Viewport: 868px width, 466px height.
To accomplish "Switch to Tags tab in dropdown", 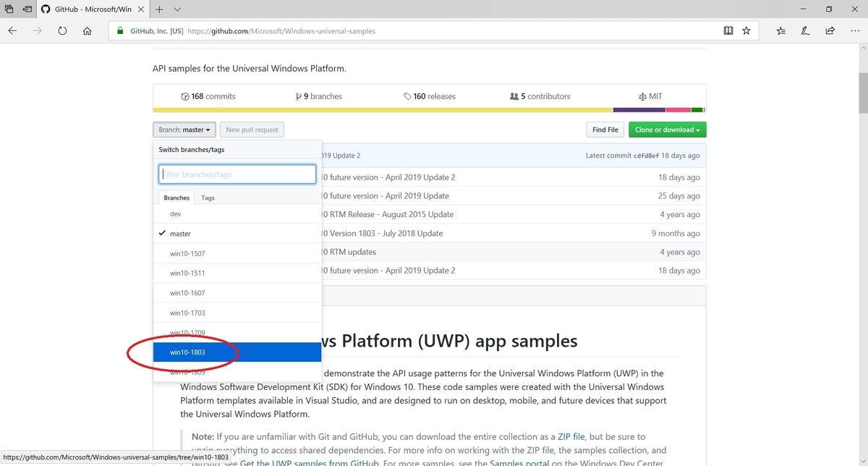I will pos(208,198).
